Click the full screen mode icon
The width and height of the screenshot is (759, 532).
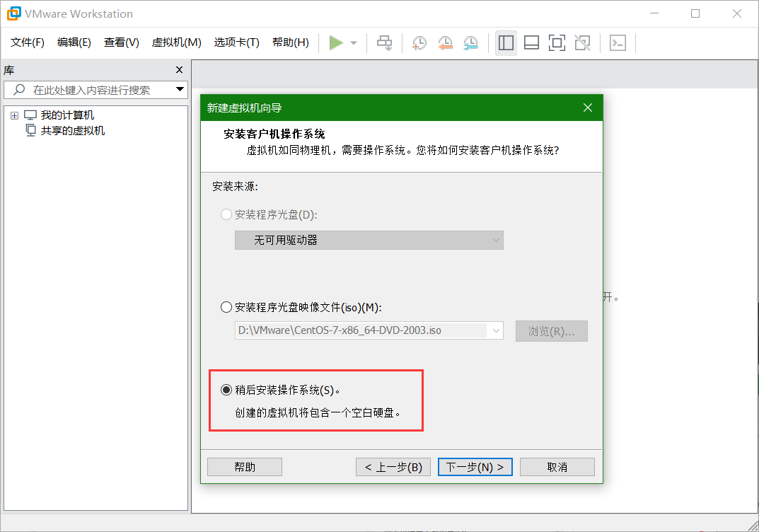(557, 42)
